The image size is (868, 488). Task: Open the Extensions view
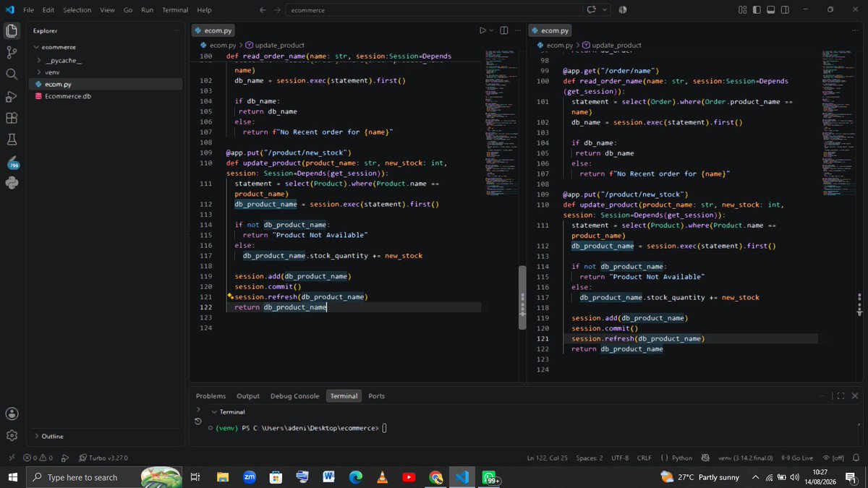coord(12,118)
